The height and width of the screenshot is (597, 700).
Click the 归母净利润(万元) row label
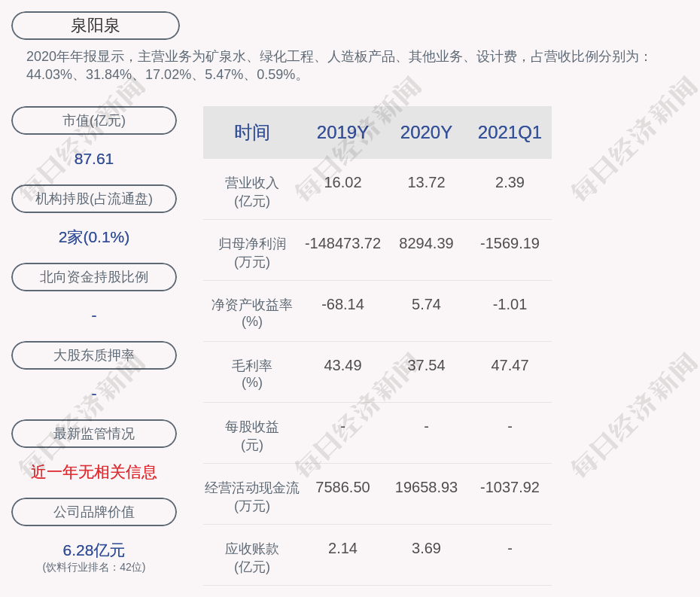[x=252, y=253]
